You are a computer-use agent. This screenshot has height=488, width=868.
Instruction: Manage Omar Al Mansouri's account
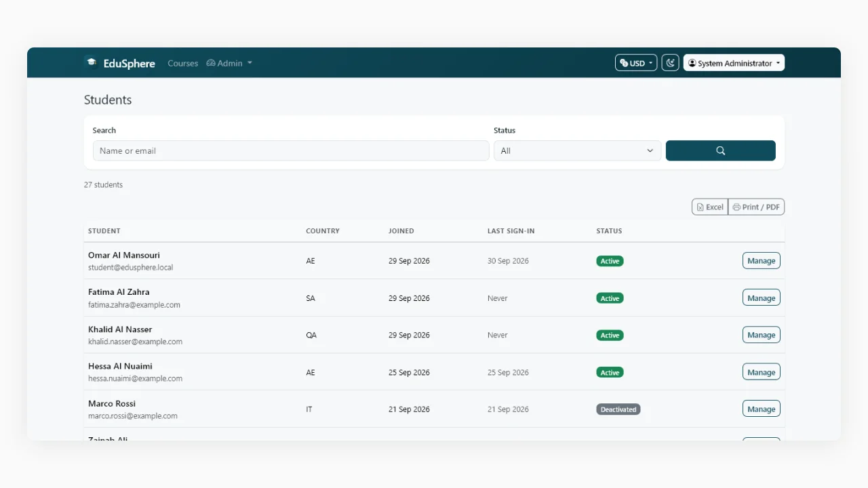pos(761,261)
